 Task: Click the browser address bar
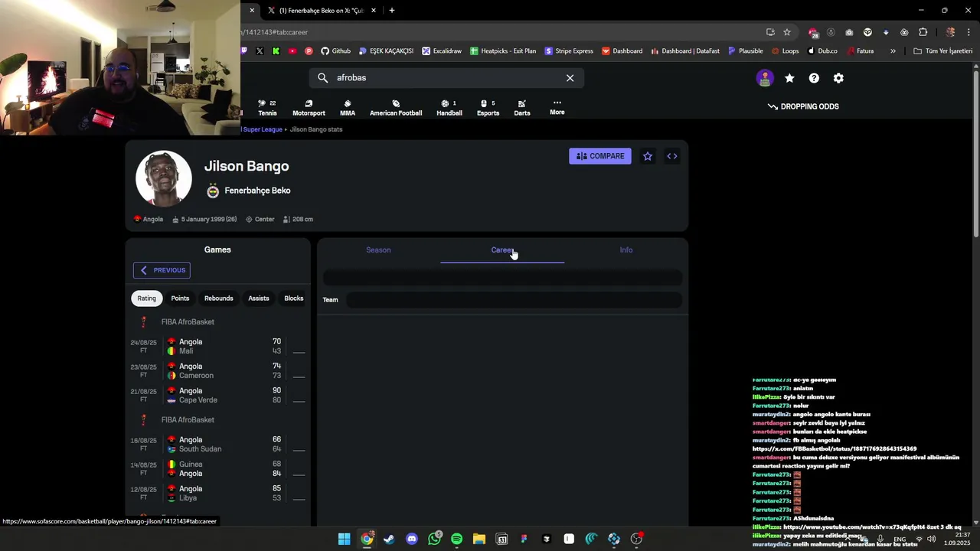(x=498, y=32)
